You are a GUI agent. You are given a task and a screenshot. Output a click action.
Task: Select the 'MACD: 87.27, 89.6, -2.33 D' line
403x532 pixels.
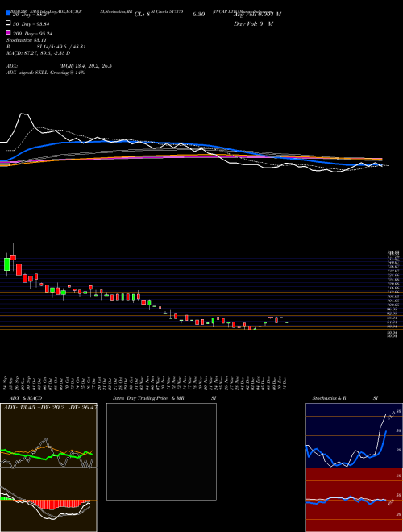39,53
